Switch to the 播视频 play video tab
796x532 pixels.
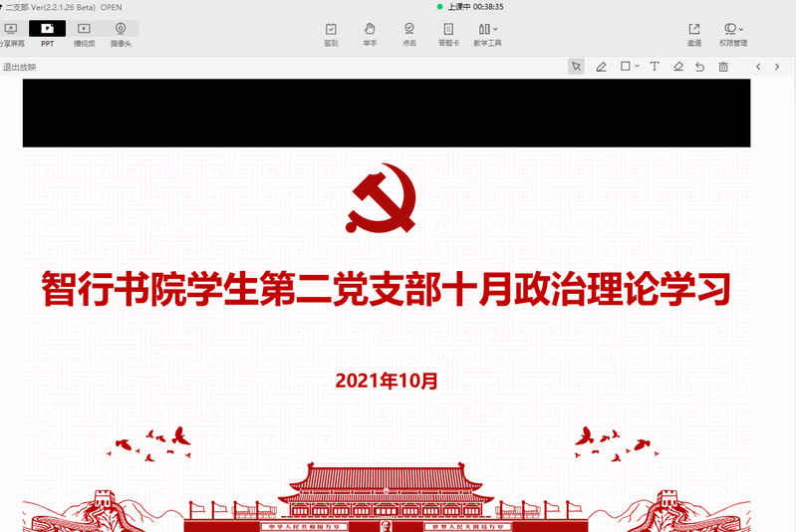tap(84, 34)
